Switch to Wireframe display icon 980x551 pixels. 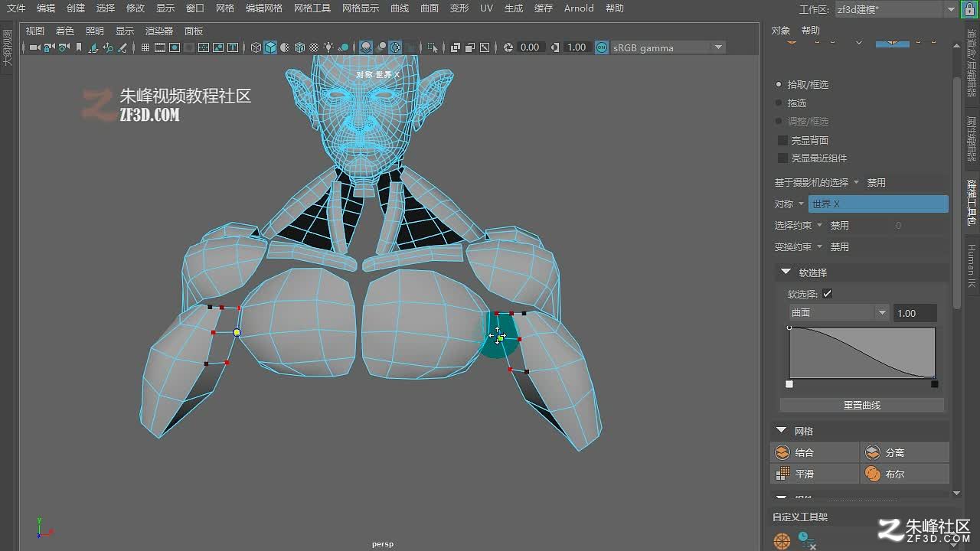tap(256, 47)
